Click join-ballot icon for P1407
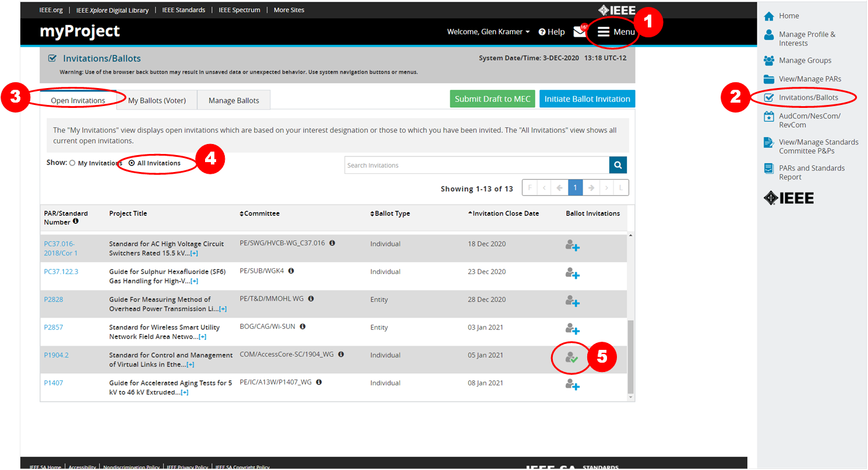The height and width of the screenshot is (470, 868). (x=572, y=385)
